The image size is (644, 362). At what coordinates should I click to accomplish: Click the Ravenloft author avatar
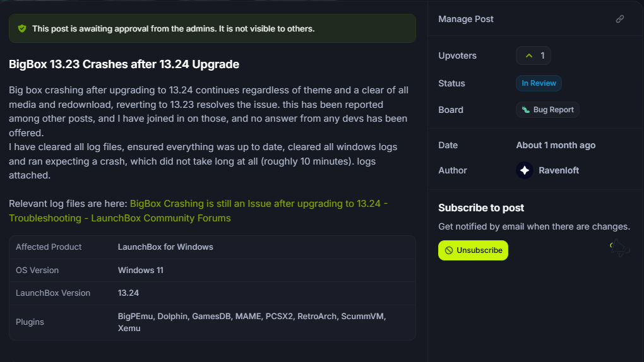coord(525,170)
